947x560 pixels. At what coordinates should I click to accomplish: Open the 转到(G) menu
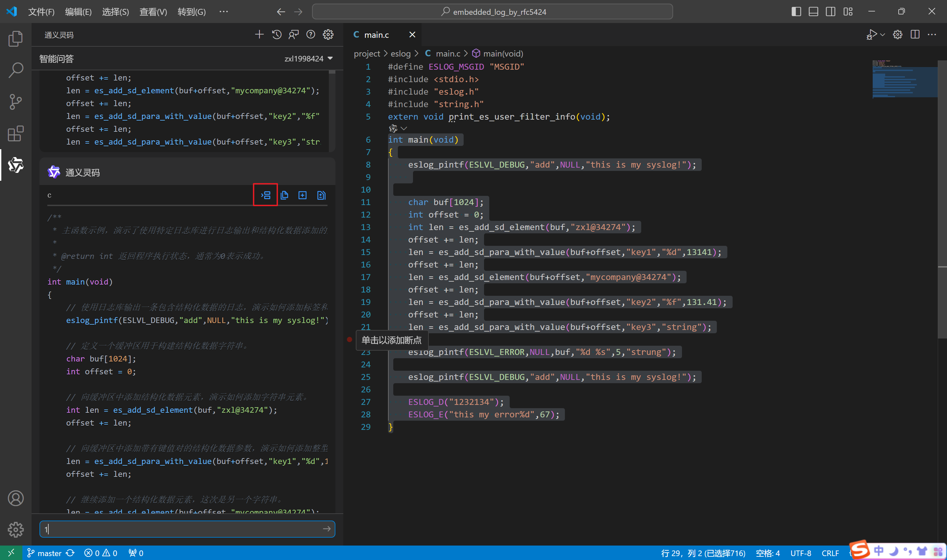[x=191, y=12]
